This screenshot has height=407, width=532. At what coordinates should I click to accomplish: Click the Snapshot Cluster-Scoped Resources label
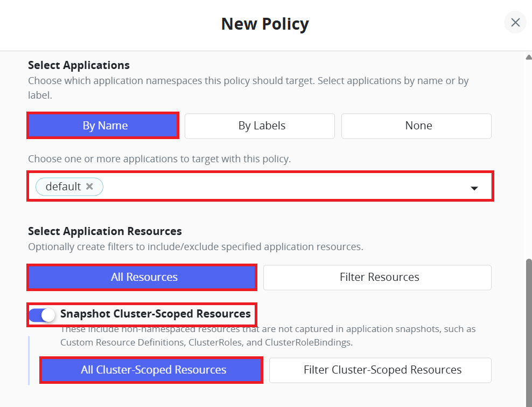click(x=156, y=314)
